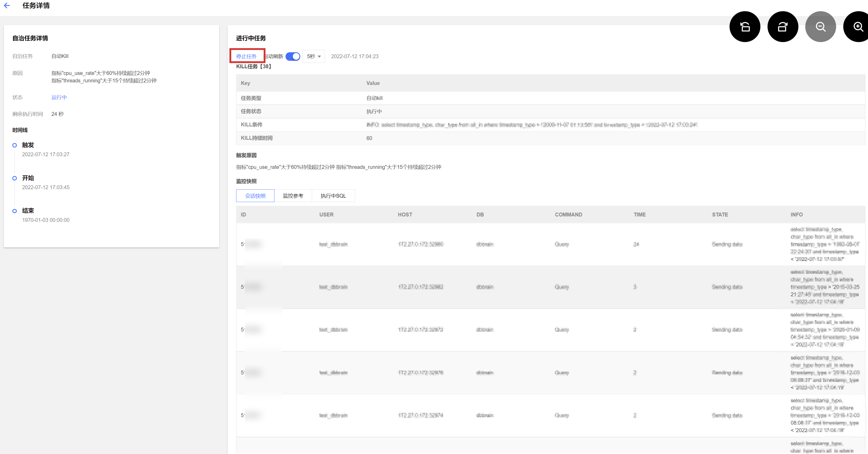Select the 会话快照 tab
The image size is (868, 454).
255,196
